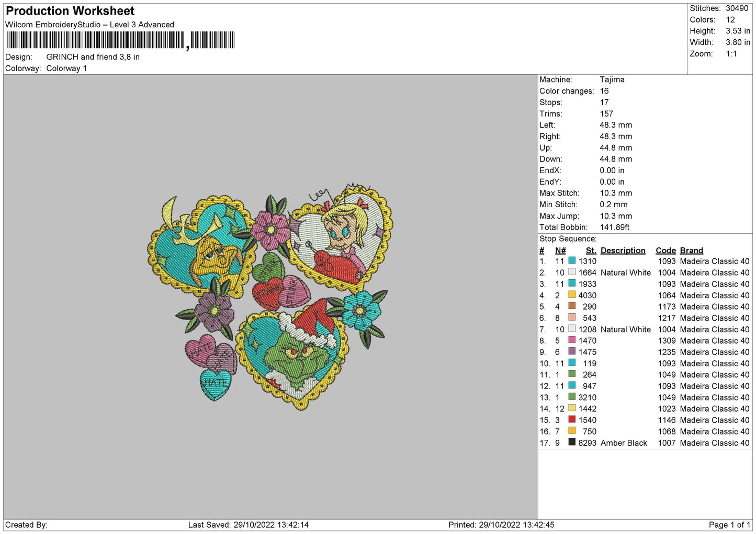Screen dimensions: 756x534
Task: Click the pink swatch in stop row 8
Action: click(x=572, y=340)
